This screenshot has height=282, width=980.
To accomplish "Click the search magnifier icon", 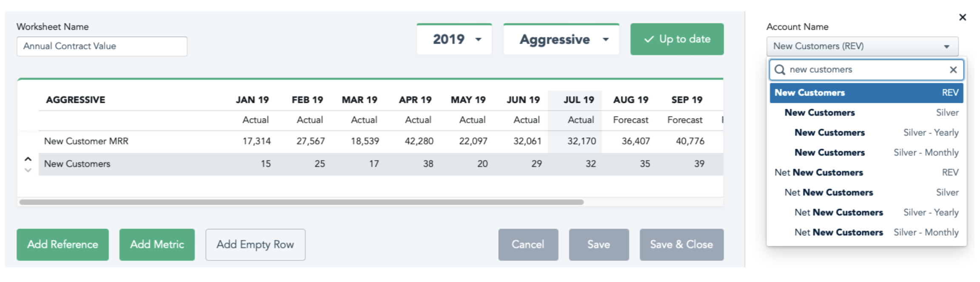I will pos(780,70).
